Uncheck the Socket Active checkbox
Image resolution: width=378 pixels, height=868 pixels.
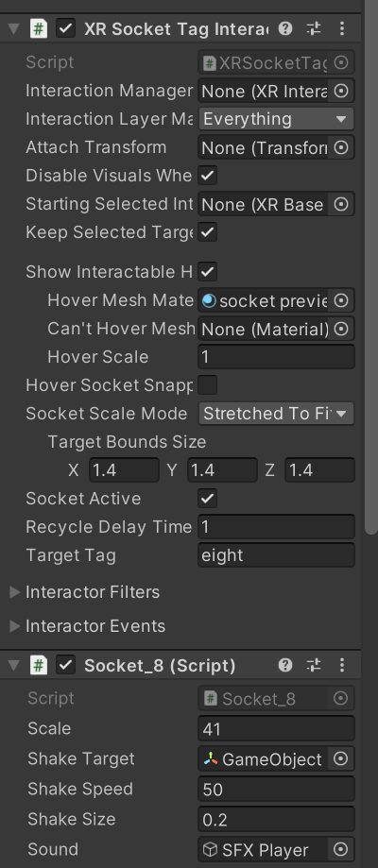(x=208, y=498)
